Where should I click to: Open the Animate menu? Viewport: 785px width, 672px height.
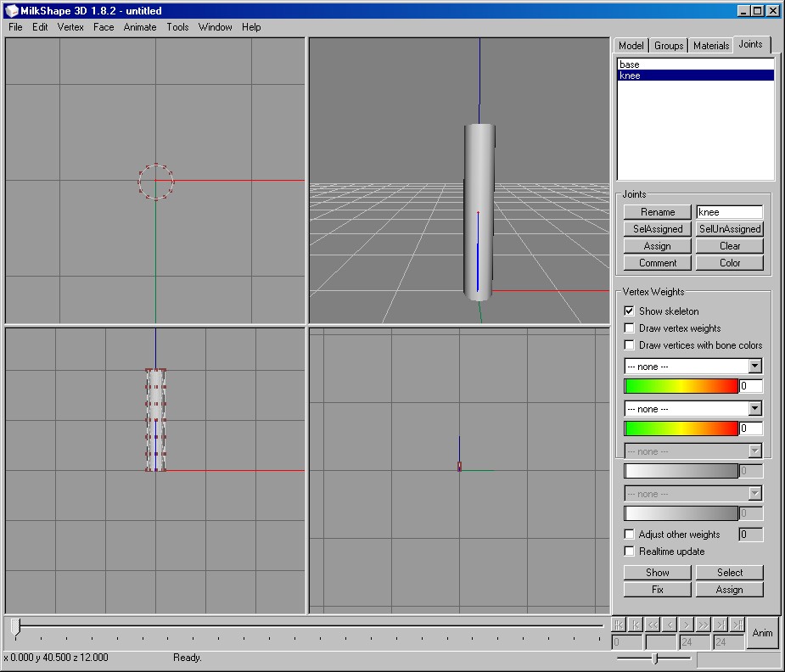[140, 27]
